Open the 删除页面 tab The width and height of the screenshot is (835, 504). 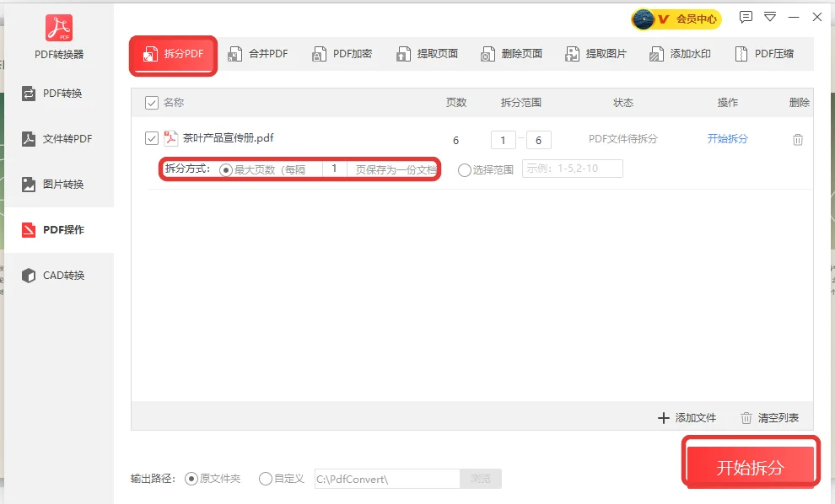point(511,54)
